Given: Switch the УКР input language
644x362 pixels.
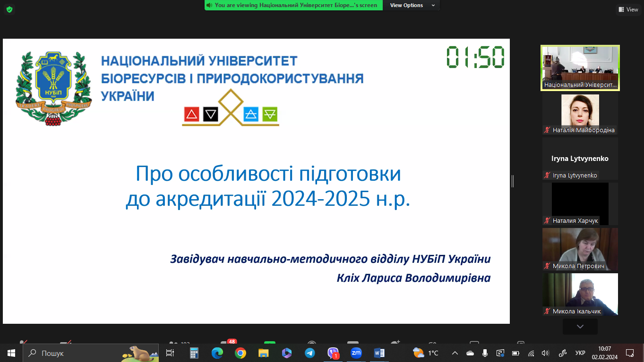Looking at the screenshot, I should point(581,353).
